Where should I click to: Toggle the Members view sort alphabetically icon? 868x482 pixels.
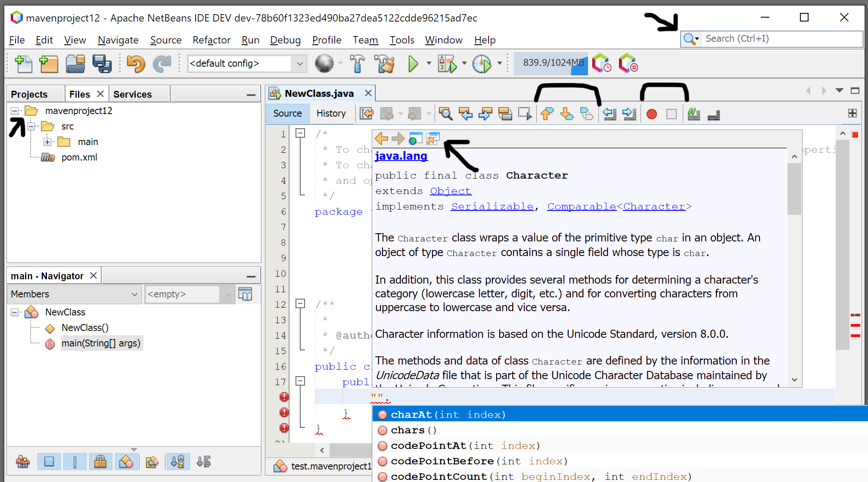pyautogui.click(x=178, y=461)
